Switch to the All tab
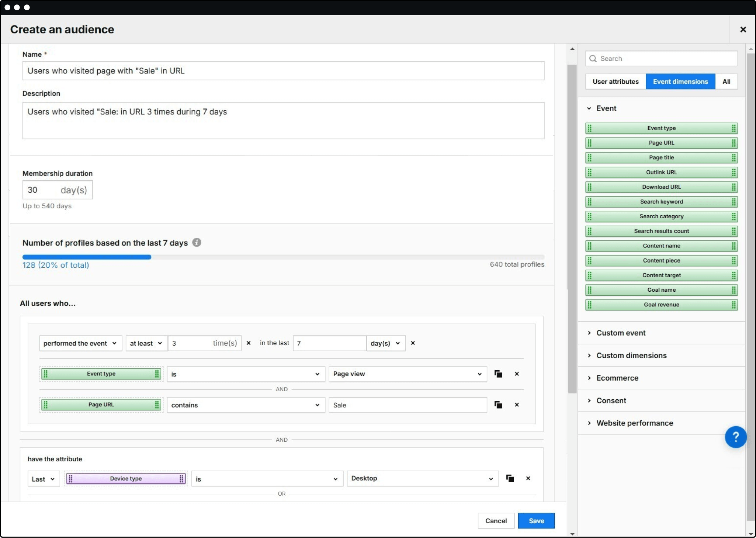 coord(726,81)
